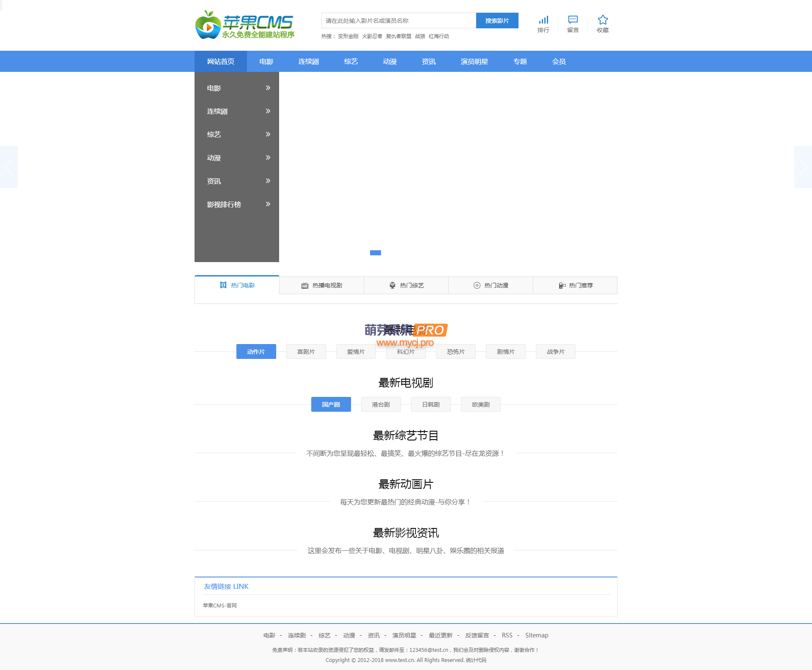The height and width of the screenshot is (670, 812).
Task: Open the footer 电影 link
Action: point(269,635)
